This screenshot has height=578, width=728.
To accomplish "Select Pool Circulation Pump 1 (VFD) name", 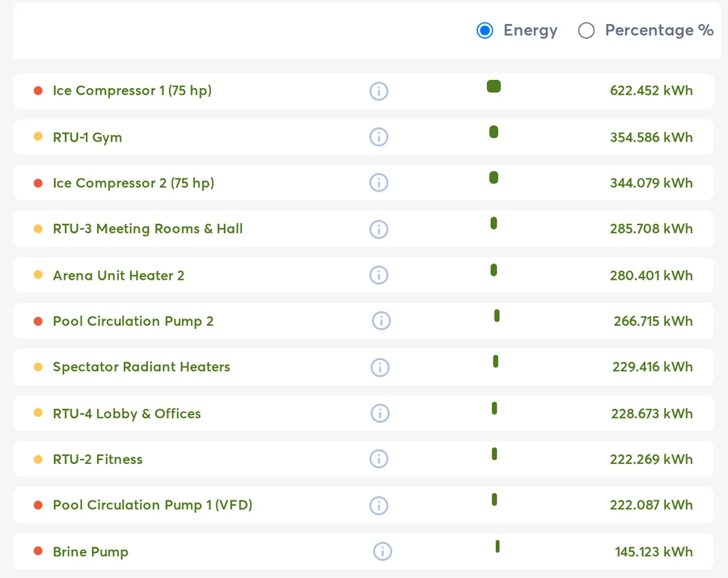I will (x=153, y=504).
